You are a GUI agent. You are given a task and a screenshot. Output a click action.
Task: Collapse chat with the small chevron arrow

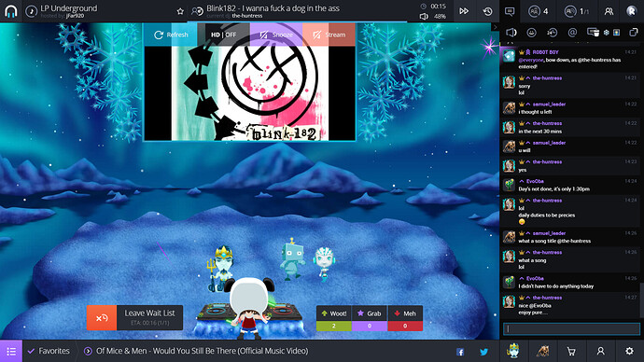point(495,27)
